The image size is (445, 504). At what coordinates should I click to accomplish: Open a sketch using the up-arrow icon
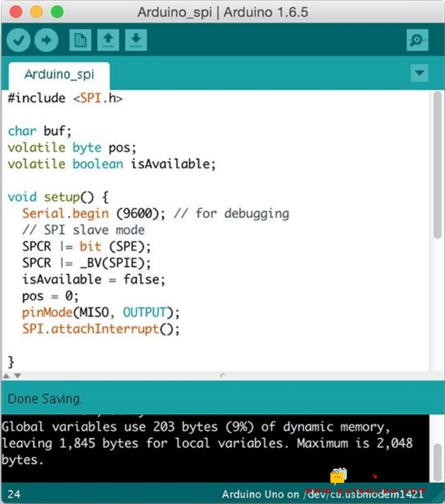point(108,40)
